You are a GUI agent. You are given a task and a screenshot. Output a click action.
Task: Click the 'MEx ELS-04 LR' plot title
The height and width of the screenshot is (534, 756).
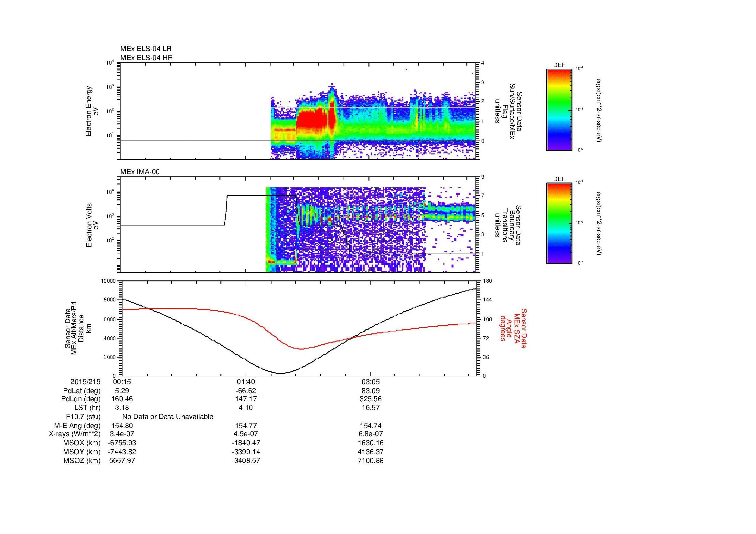click(x=145, y=49)
